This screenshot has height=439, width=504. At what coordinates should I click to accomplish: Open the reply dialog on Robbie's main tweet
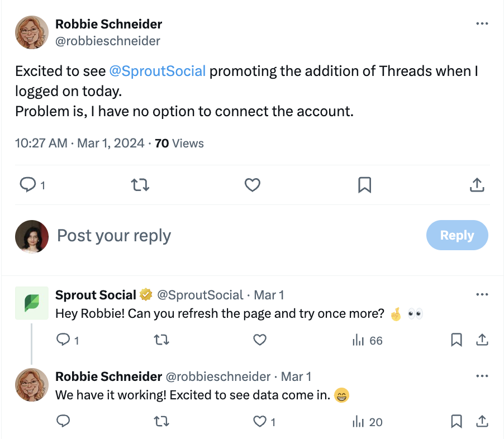coord(27,185)
